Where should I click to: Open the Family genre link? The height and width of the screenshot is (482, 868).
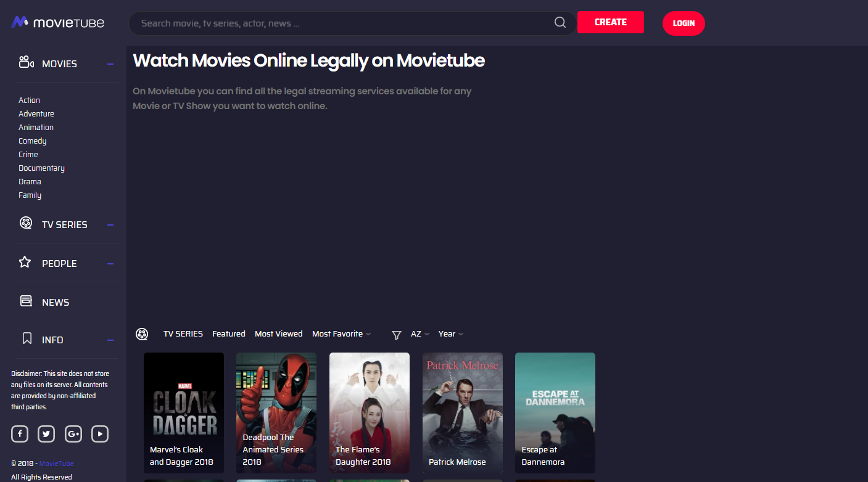(30, 195)
